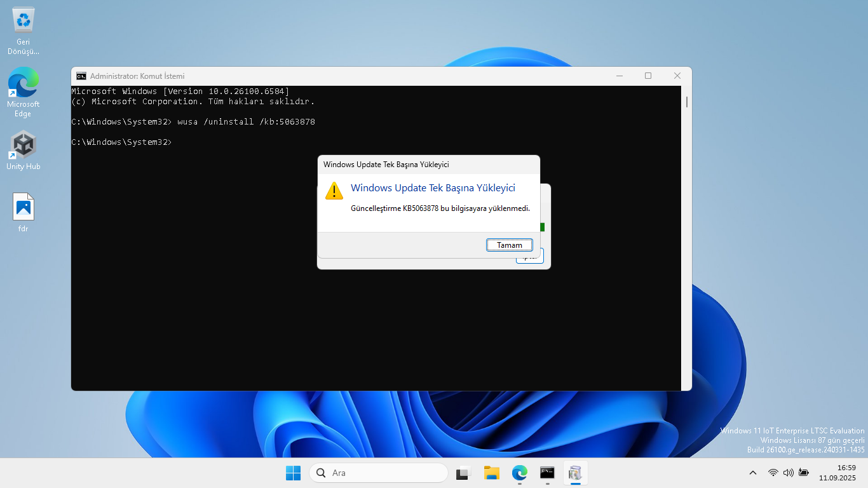This screenshot has height=488, width=868.
Task: Select the Microsoft Edge desktop shortcut
Action: click(24, 92)
